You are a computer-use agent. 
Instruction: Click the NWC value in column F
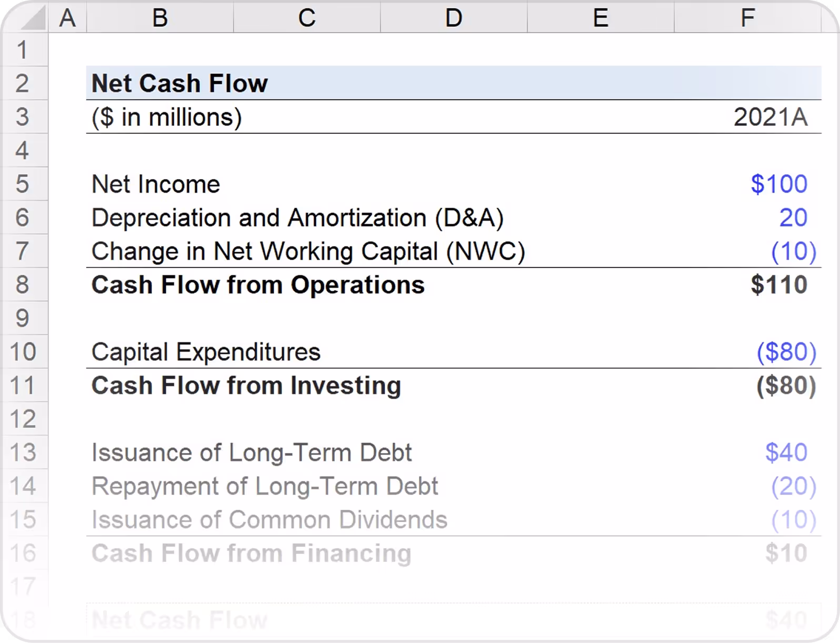[794, 251]
